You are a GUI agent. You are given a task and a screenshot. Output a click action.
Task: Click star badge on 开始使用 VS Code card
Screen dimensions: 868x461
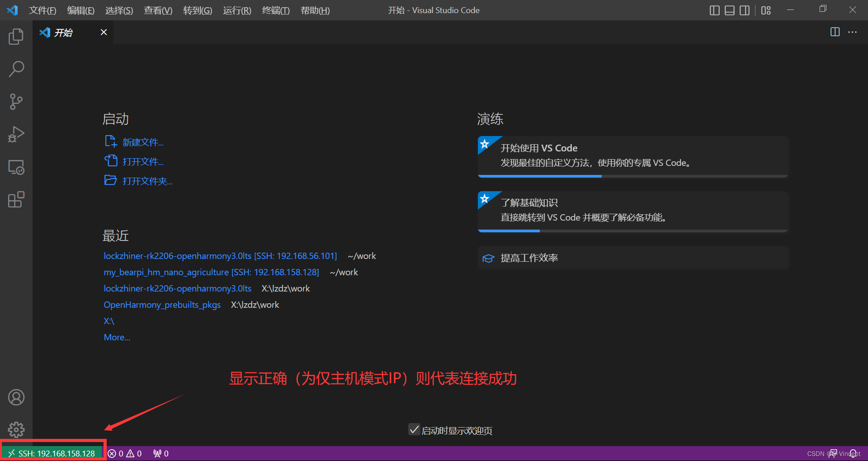click(x=485, y=144)
